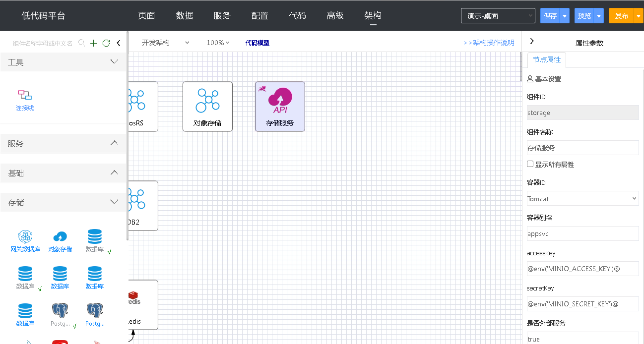Select the gray checked Postg... component

60,316
